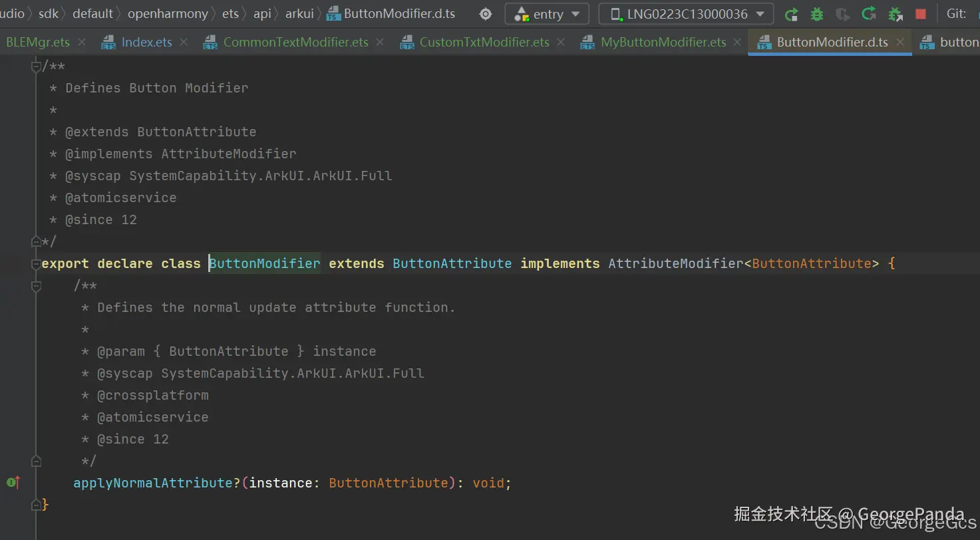Click the openharmony breadcrumb segment
980x540 pixels.
(168, 14)
